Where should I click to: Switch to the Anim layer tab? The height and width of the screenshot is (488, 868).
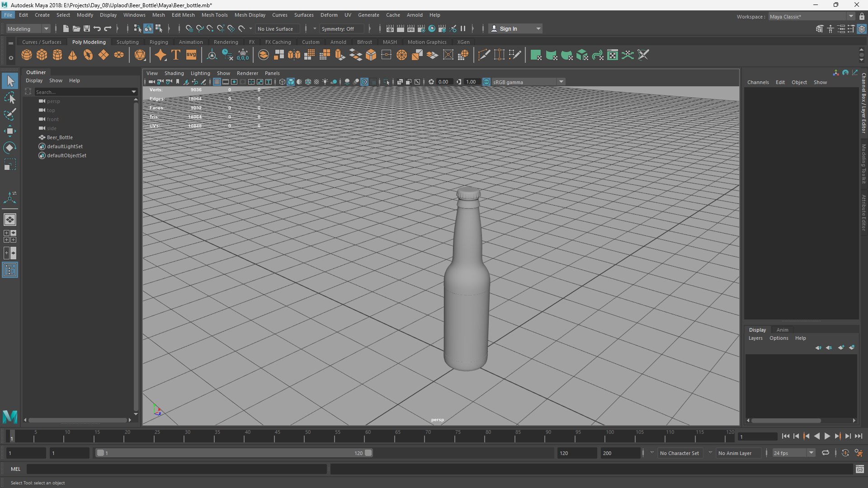coord(782,330)
